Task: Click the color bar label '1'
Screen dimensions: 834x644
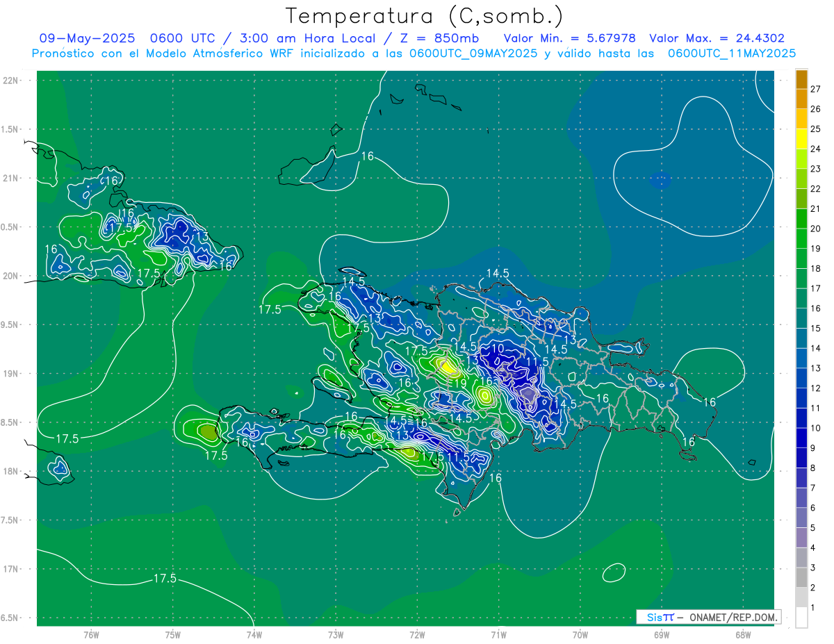Action: [813, 608]
